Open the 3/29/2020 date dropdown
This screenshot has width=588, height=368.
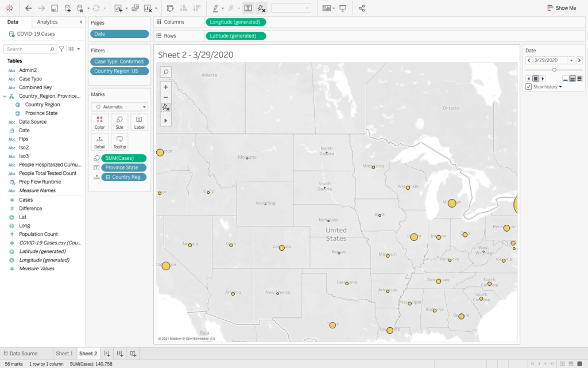(x=571, y=60)
